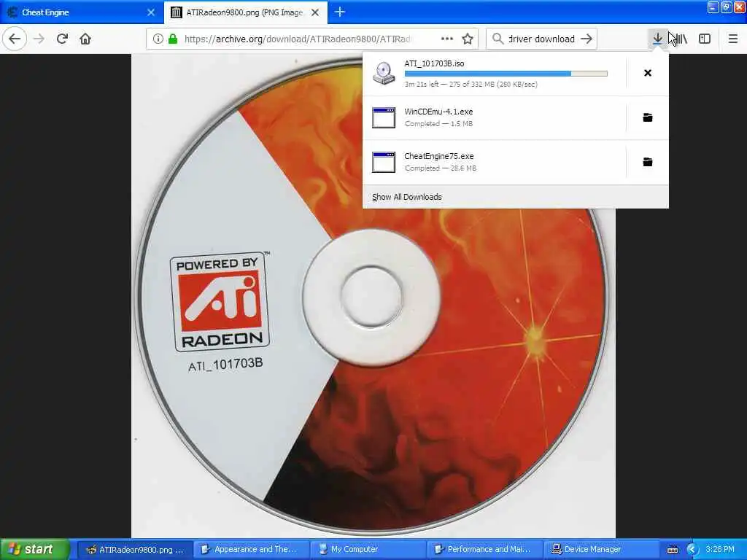Switch to Device Manager taskbar window

(601, 550)
